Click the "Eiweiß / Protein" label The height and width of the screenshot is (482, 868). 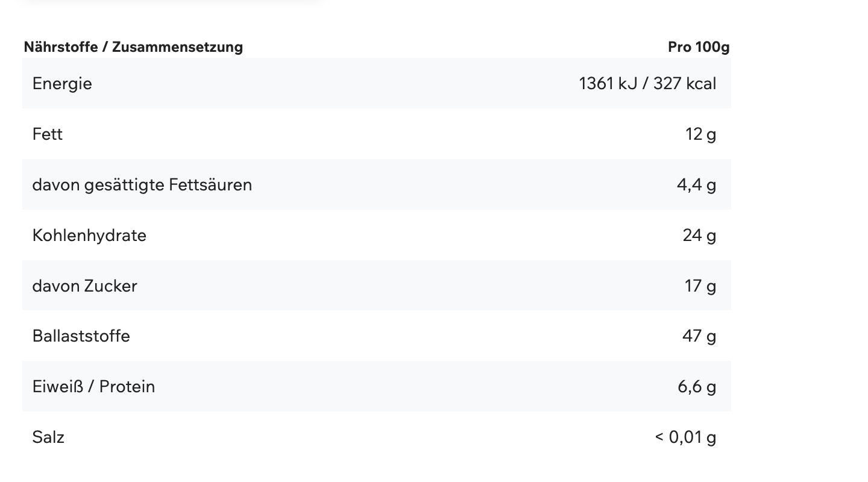coord(94,387)
